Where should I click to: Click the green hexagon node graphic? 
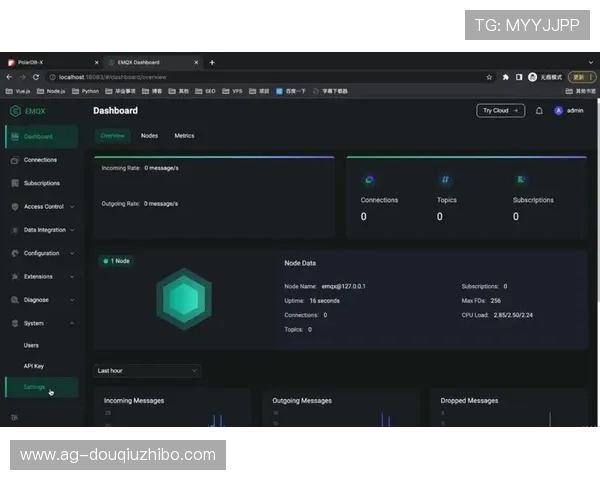[x=184, y=298]
